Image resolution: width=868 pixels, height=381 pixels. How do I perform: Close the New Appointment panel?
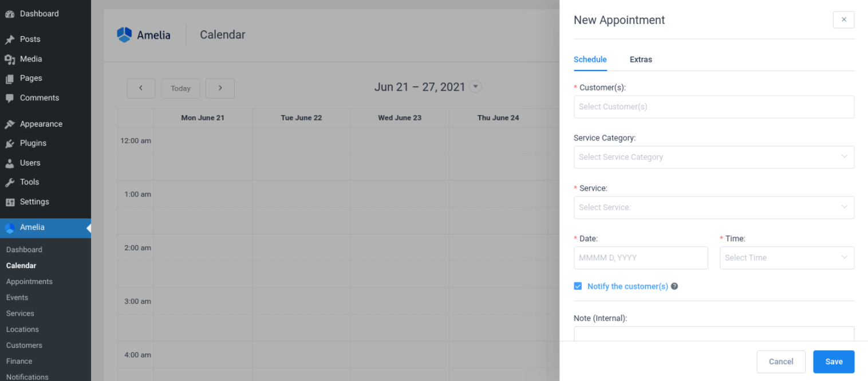point(843,20)
